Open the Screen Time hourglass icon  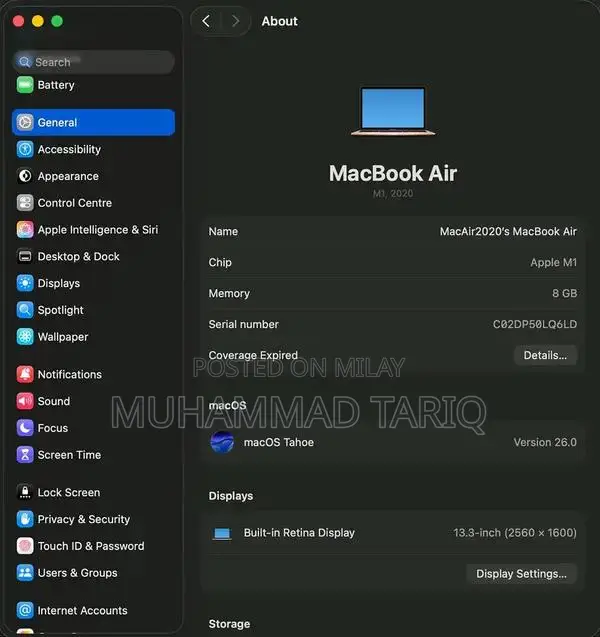pos(25,455)
